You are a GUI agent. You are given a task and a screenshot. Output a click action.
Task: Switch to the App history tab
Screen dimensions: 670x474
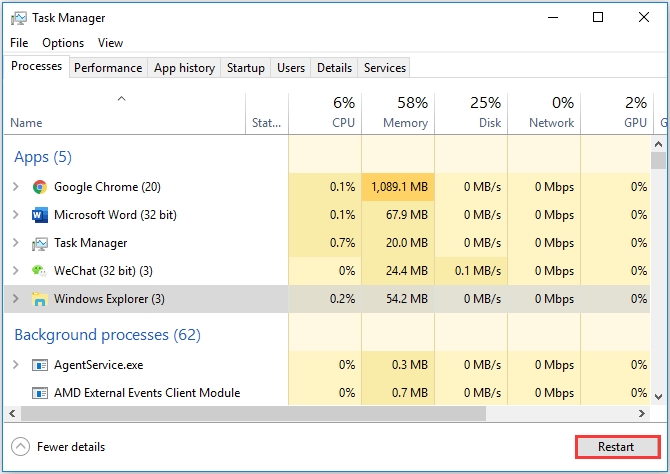click(x=184, y=68)
